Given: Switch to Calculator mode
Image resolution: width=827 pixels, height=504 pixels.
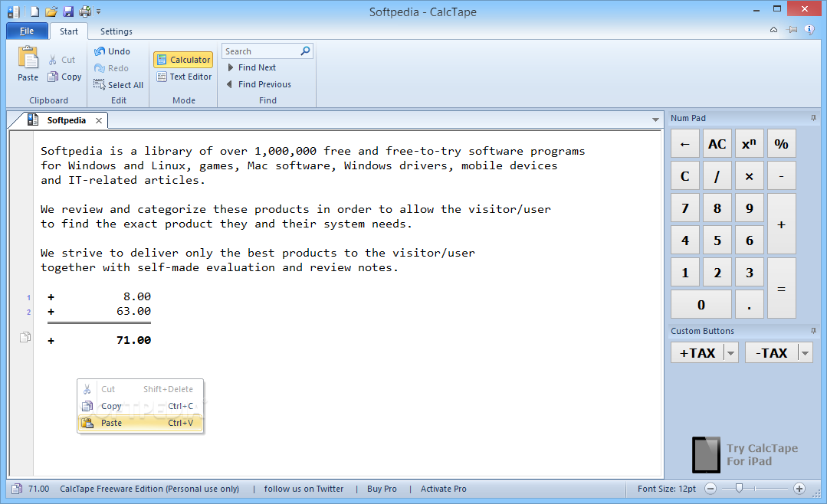Looking at the screenshot, I should pos(183,60).
